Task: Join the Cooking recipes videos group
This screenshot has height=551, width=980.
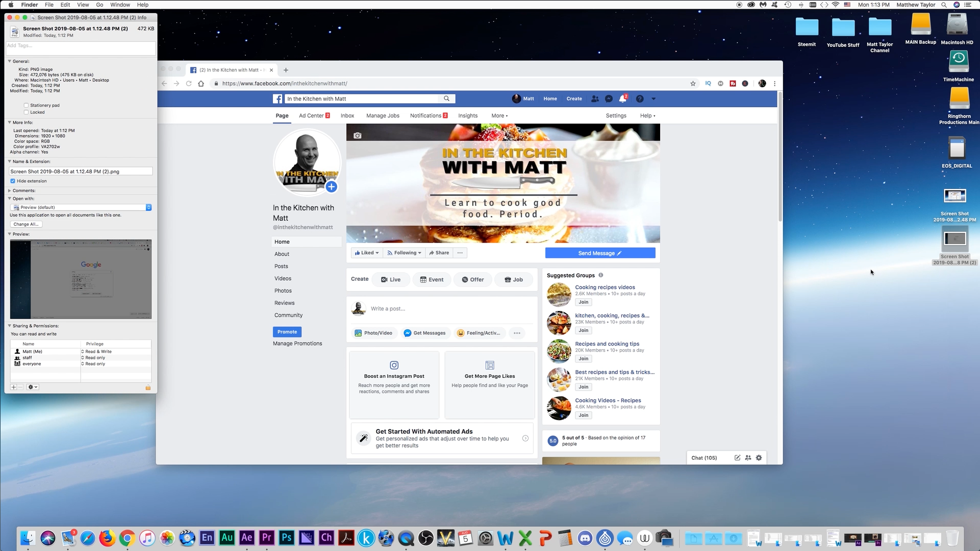Action: tap(583, 302)
